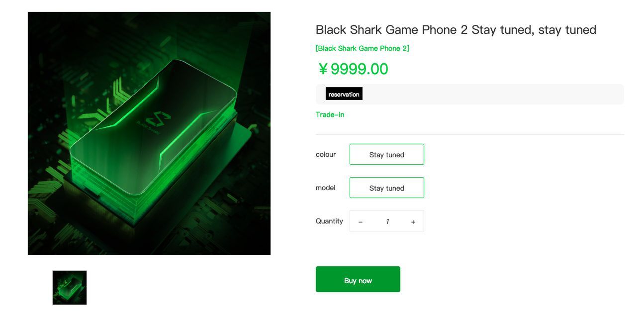This screenshot has width=644, height=323.
Task: Click empty area of the gray reservation bar
Action: point(492,94)
